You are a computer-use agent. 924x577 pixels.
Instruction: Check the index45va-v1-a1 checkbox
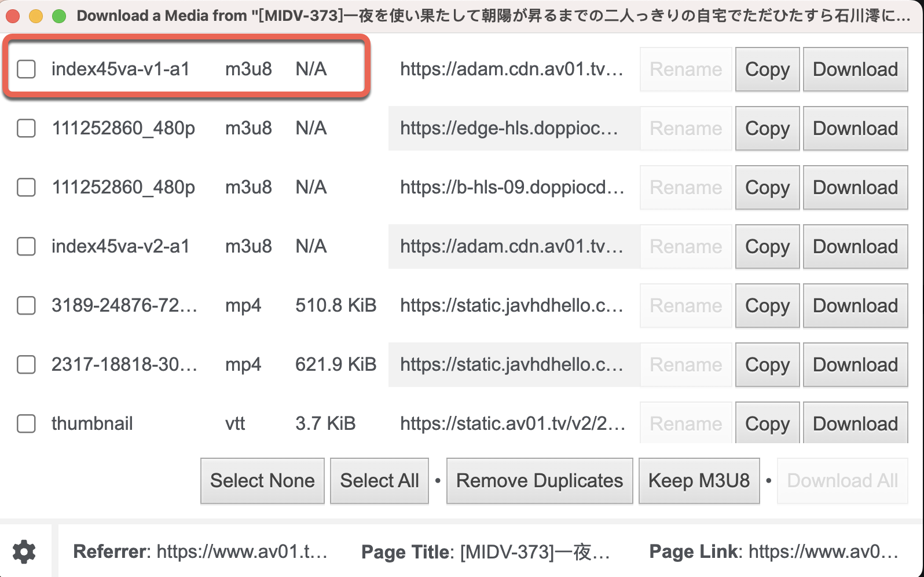pos(26,69)
